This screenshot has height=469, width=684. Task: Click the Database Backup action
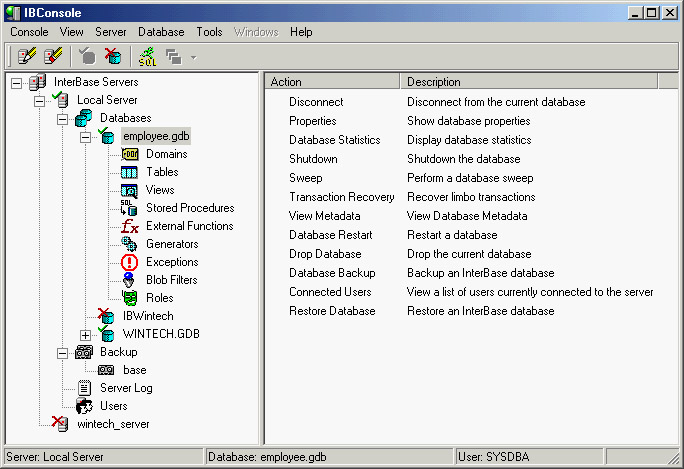click(332, 273)
